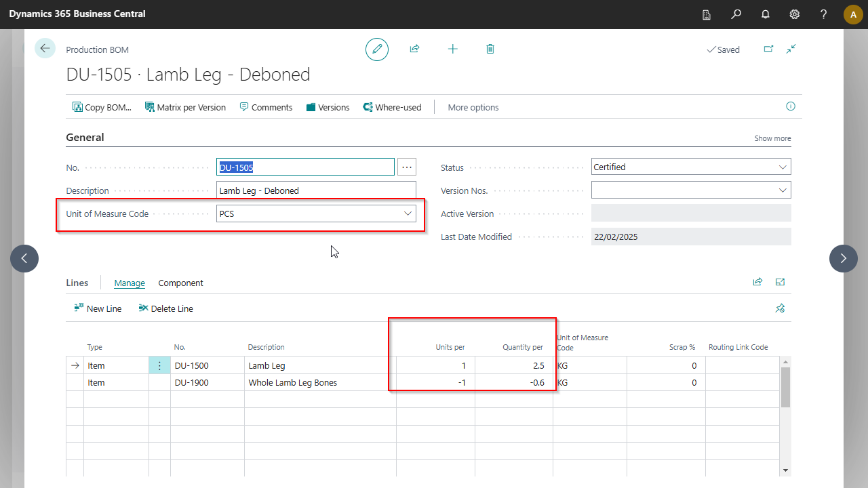
Task: Open the Excel documents icon in the top bar
Action: coord(707,14)
